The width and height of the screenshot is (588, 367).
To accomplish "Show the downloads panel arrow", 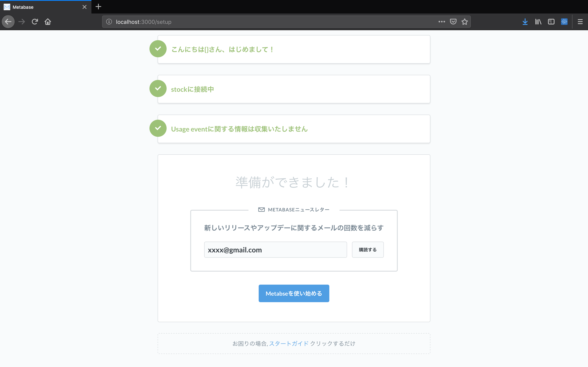I will pyautogui.click(x=525, y=22).
